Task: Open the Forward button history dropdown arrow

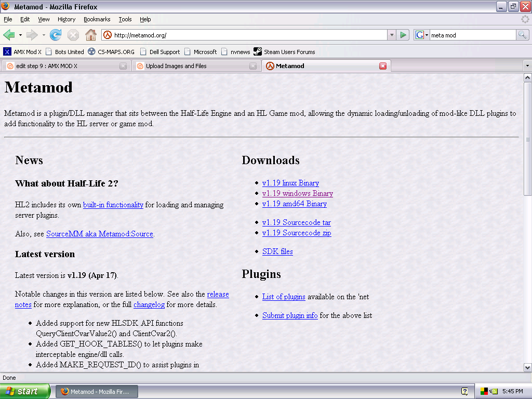Action: (x=44, y=35)
